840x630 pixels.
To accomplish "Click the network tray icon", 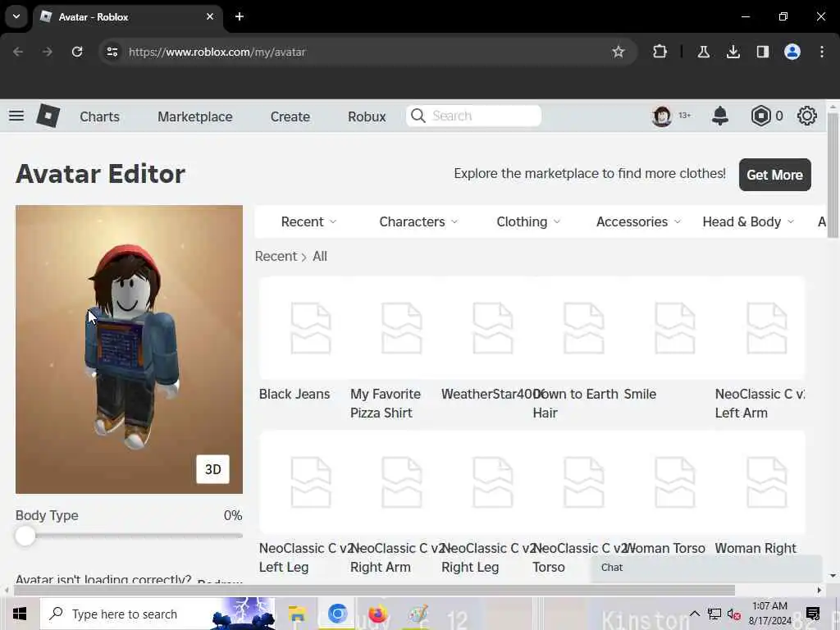I will point(714,614).
